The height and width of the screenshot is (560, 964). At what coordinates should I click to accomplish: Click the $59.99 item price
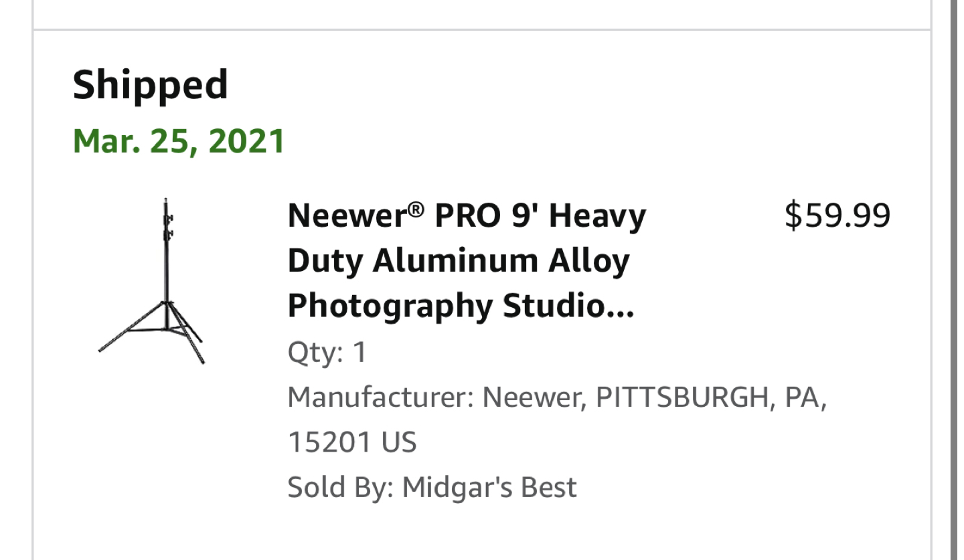(837, 216)
